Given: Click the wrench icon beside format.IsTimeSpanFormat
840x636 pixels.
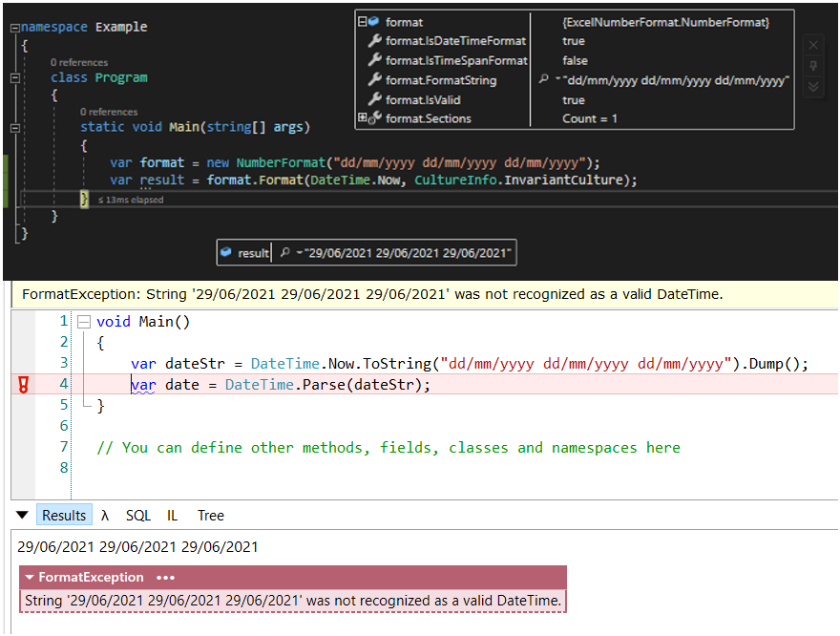Looking at the screenshot, I should click(375, 59).
